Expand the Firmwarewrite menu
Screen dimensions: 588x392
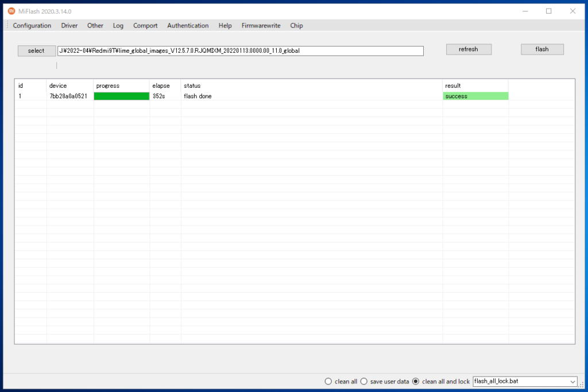pos(261,25)
